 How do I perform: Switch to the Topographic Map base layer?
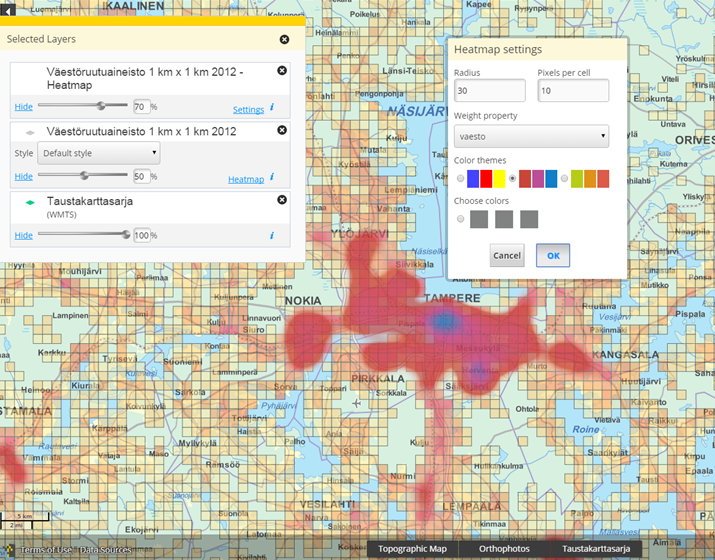[x=412, y=549]
